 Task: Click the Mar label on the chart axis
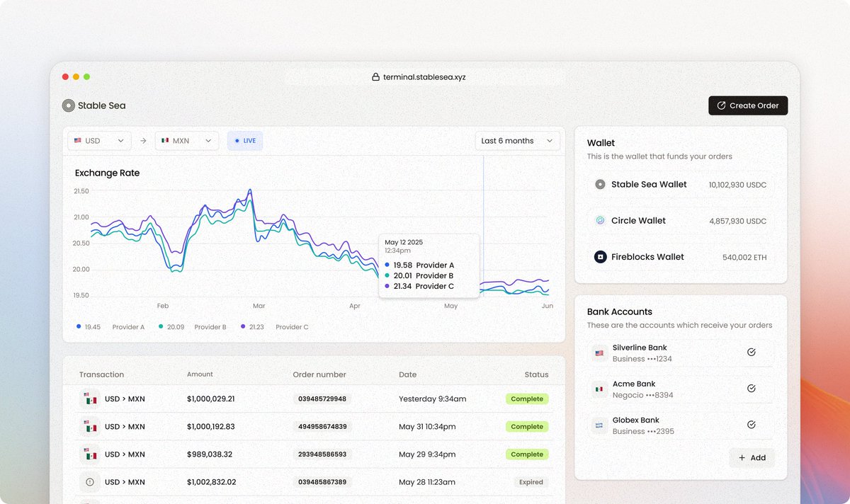coord(259,306)
